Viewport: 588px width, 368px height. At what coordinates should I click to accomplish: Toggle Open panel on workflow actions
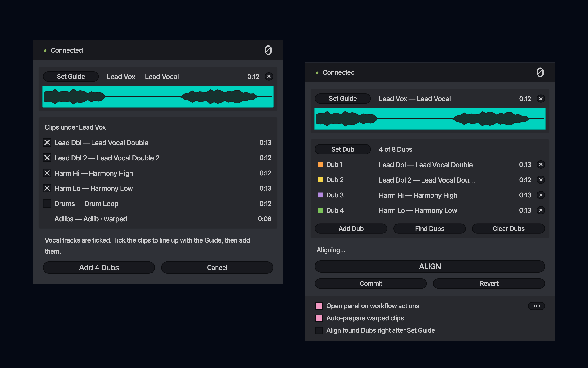319,306
